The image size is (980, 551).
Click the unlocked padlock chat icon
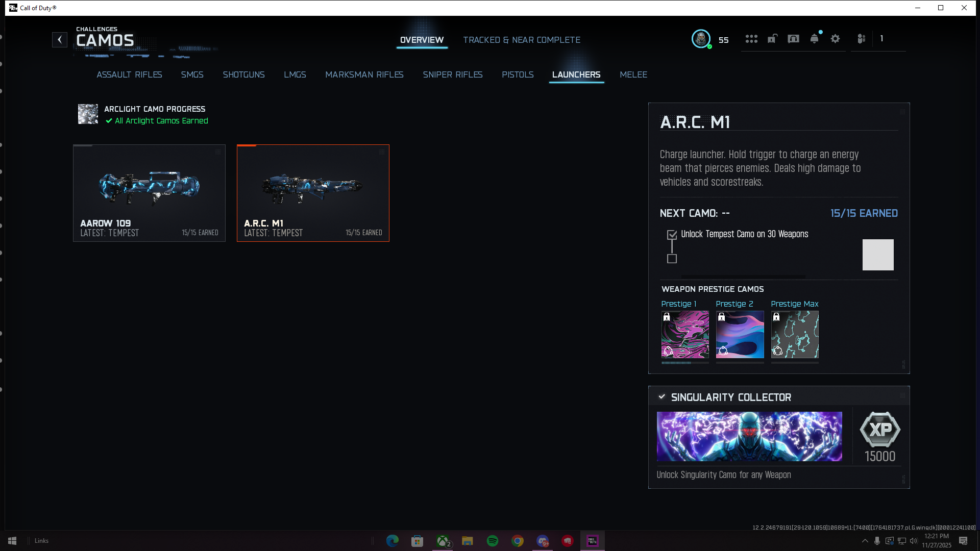tap(772, 39)
